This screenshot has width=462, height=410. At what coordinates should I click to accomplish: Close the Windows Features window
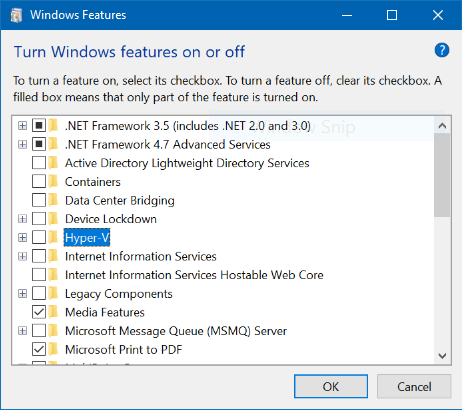[x=438, y=15]
